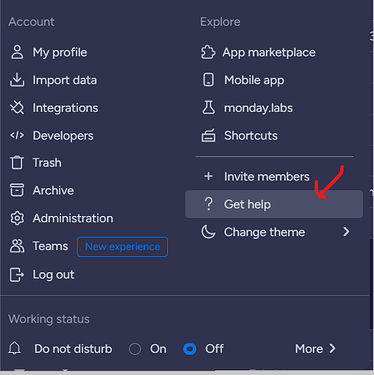Select the Off radio for Do not disturb

click(190, 349)
